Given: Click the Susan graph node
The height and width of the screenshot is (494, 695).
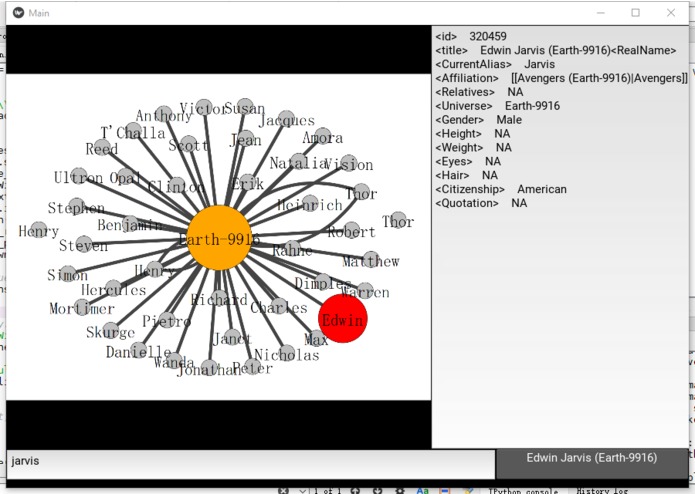Looking at the screenshot, I should (x=245, y=107).
